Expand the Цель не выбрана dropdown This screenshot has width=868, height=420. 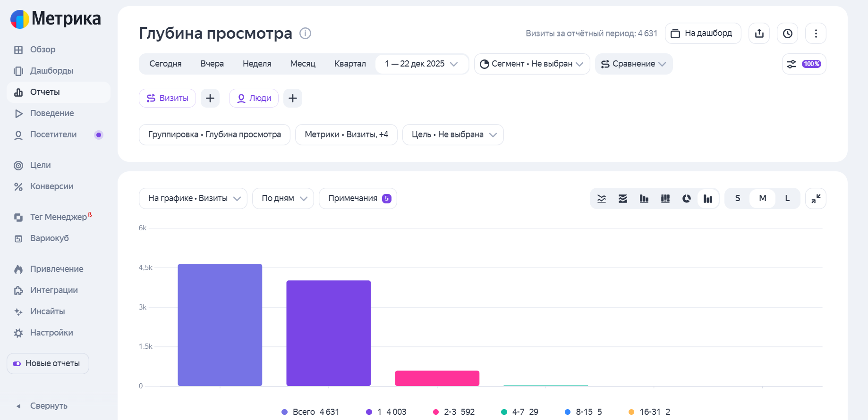(x=453, y=135)
